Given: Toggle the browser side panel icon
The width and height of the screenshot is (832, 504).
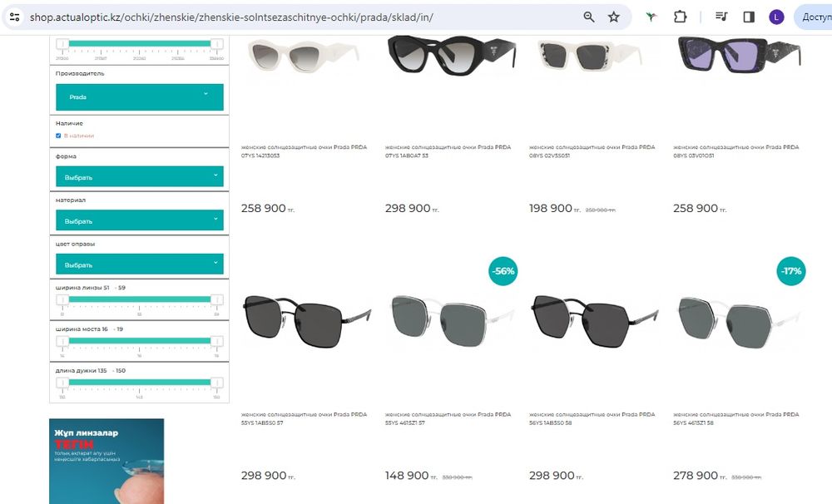Looking at the screenshot, I should [749, 17].
